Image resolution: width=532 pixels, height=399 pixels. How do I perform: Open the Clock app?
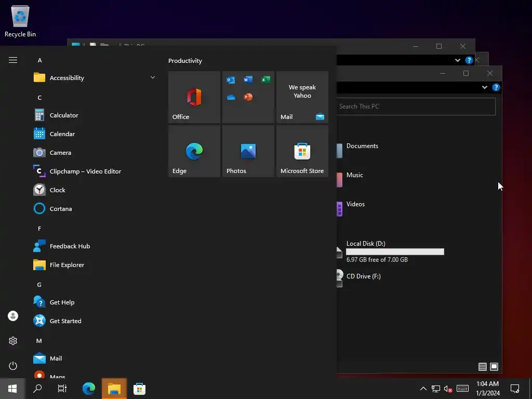pos(95,190)
